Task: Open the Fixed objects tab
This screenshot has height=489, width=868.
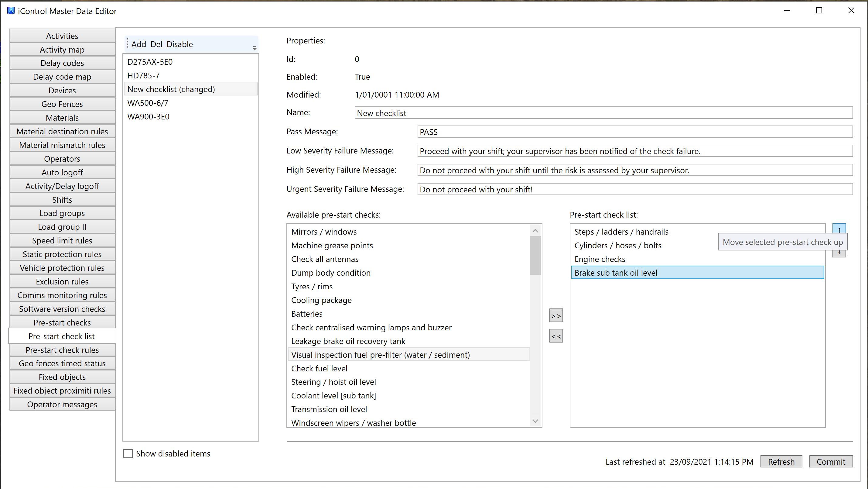Action: click(62, 377)
